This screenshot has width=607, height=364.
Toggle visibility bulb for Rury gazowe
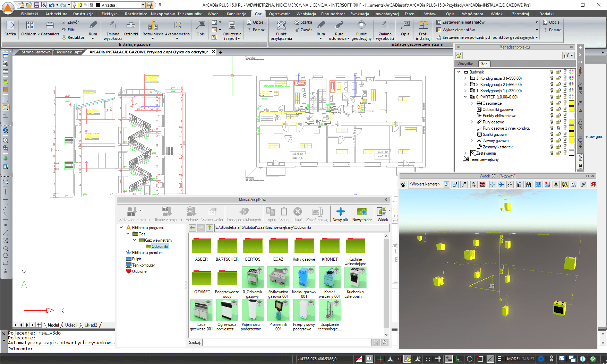pyautogui.click(x=552, y=122)
